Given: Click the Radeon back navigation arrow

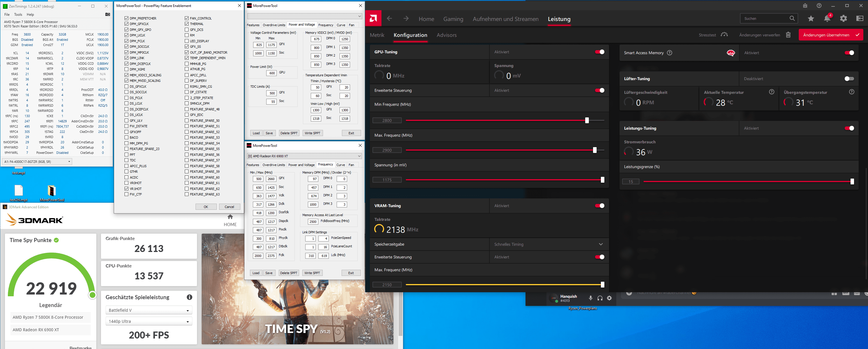Looking at the screenshot, I should [x=390, y=19].
